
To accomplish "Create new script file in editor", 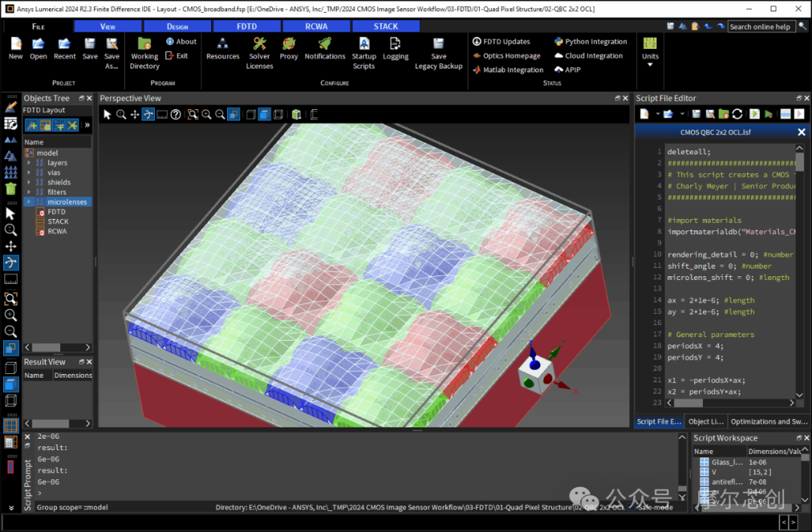I will coord(644,114).
